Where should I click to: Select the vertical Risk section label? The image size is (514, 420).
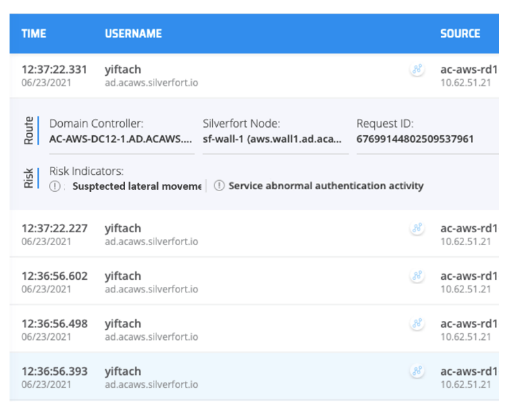(x=29, y=177)
